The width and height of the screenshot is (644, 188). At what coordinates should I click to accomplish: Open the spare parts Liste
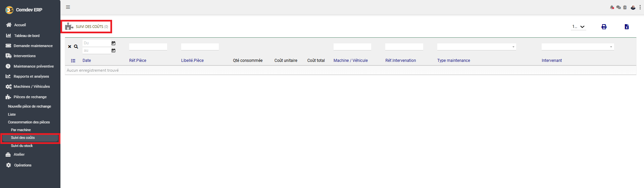tap(12, 114)
